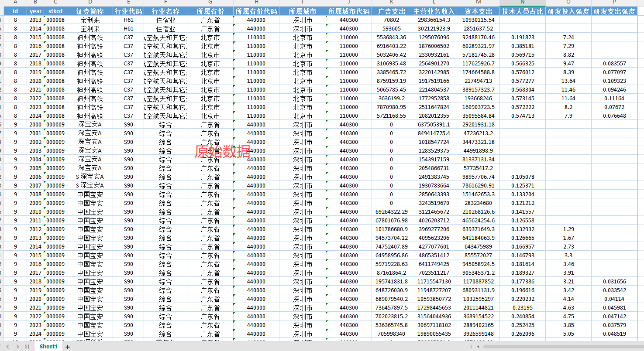Select the 技术人员占比 header cell

pos(522,11)
